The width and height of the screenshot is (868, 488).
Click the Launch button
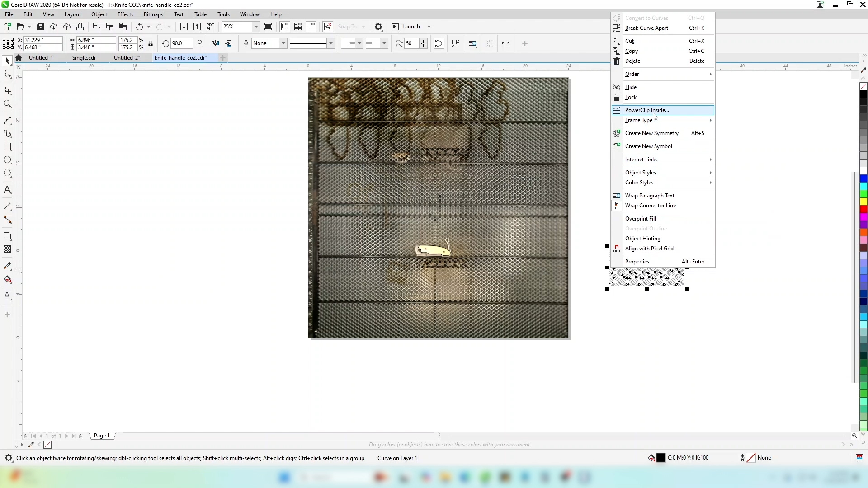[x=410, y=27]
